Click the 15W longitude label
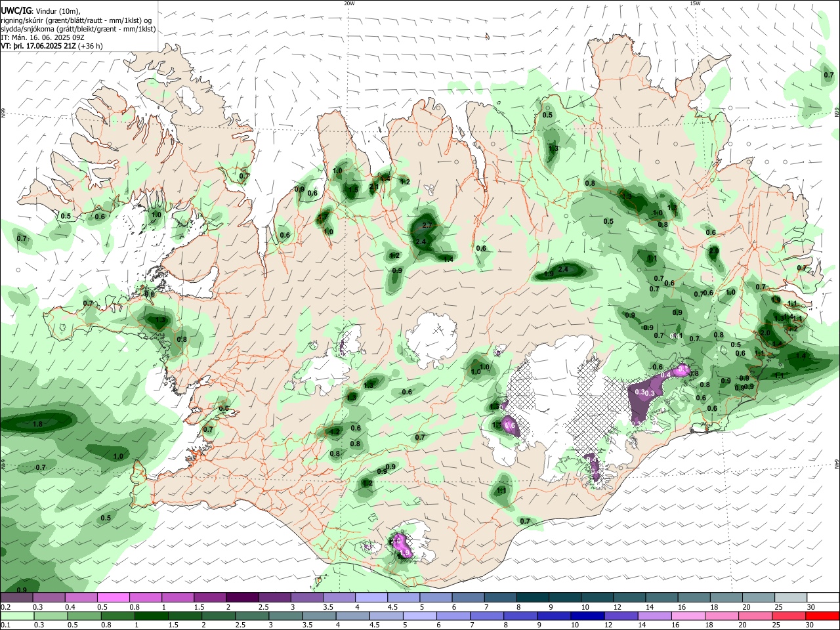840x630 pixels. [x=694, y=3]
